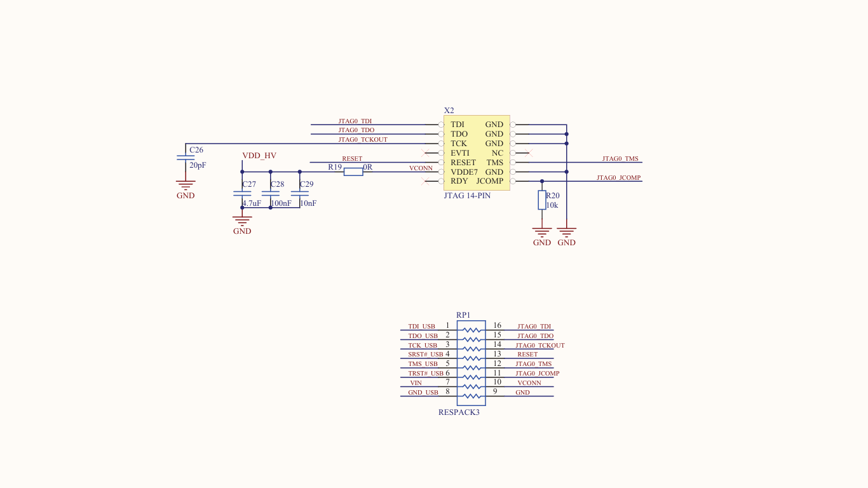Click the JCOMP pin name inside X2
The width and height of the screenshot is (868, 488).
tap(489, 182)
